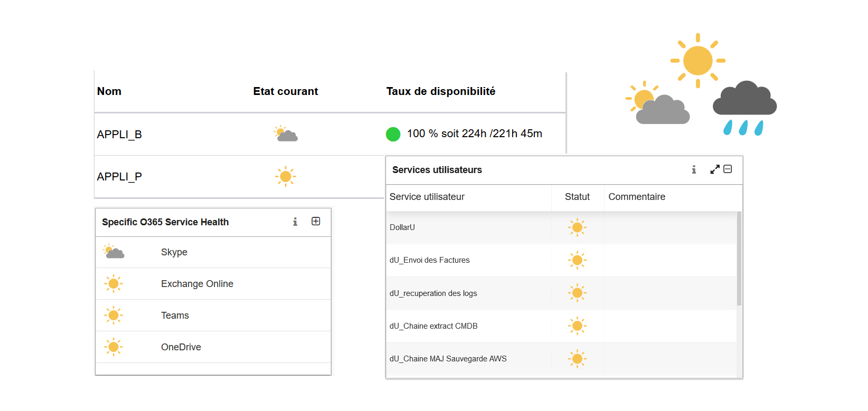Expand the Specific O365 Service Health panel

[x=316, y=221]
